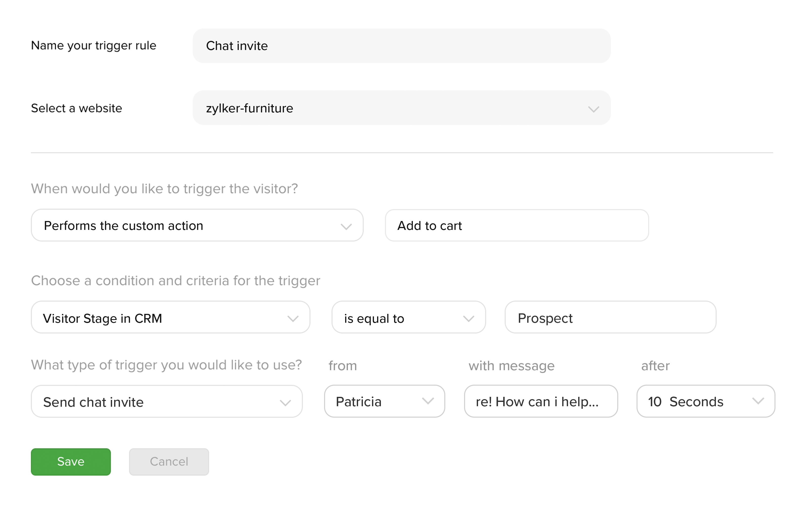Click the 'Prospect' value field
This screenshot has height=510, width=812.
(610, 317)
